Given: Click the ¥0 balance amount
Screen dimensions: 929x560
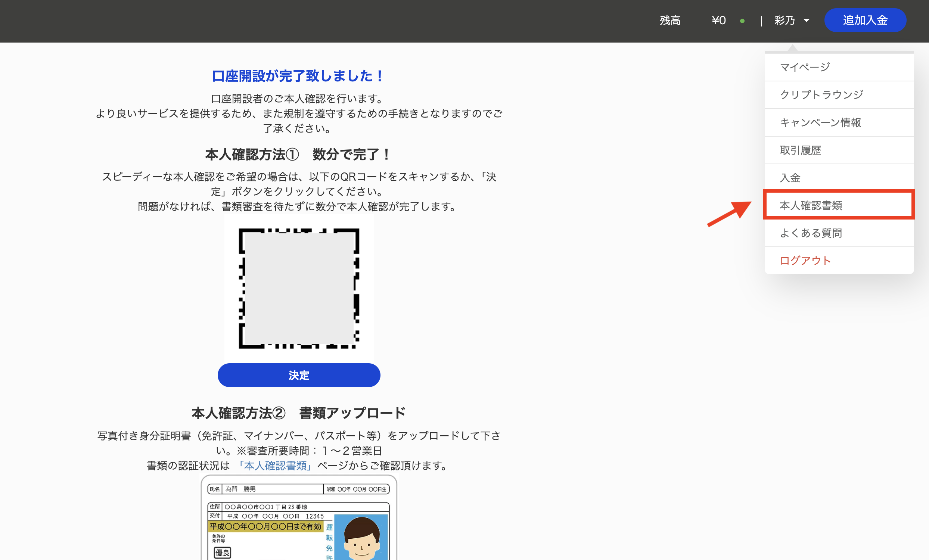Looking at the screenshot, I should click(x=719, y=21).
